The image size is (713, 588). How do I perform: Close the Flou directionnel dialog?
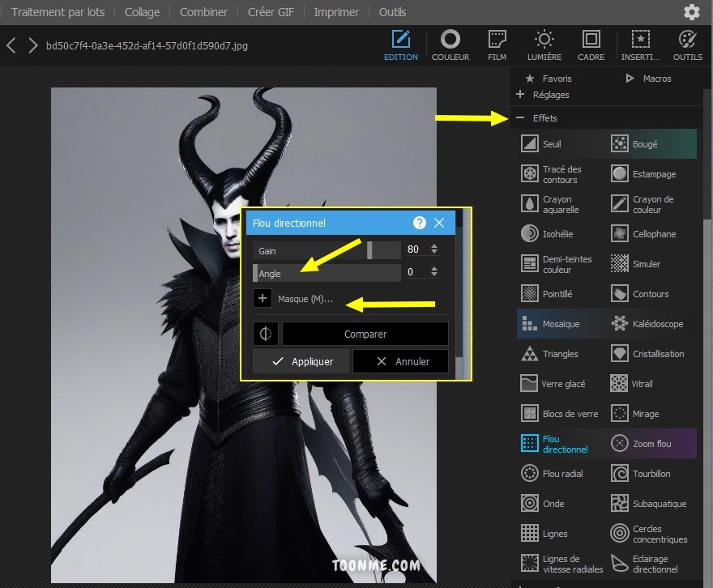[439, 223]
